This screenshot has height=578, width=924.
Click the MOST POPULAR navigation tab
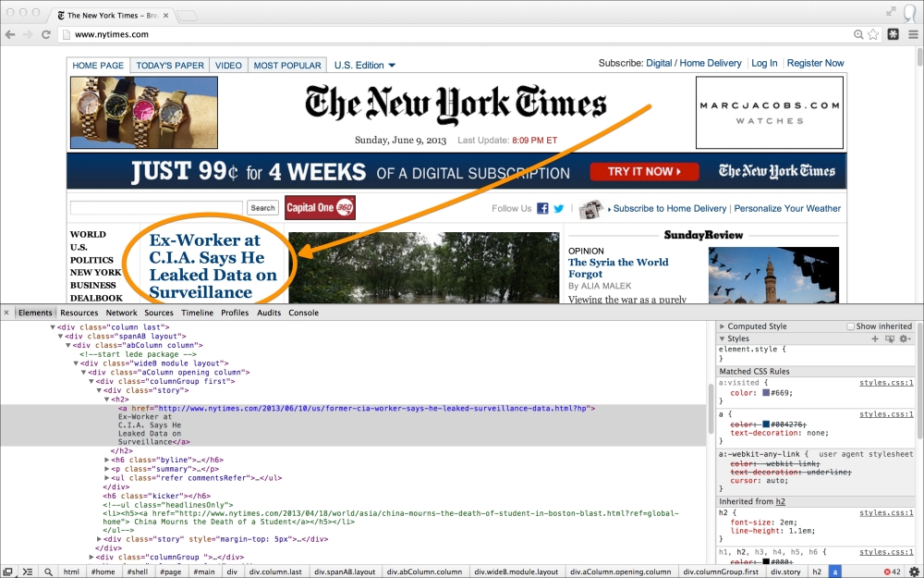287,66
